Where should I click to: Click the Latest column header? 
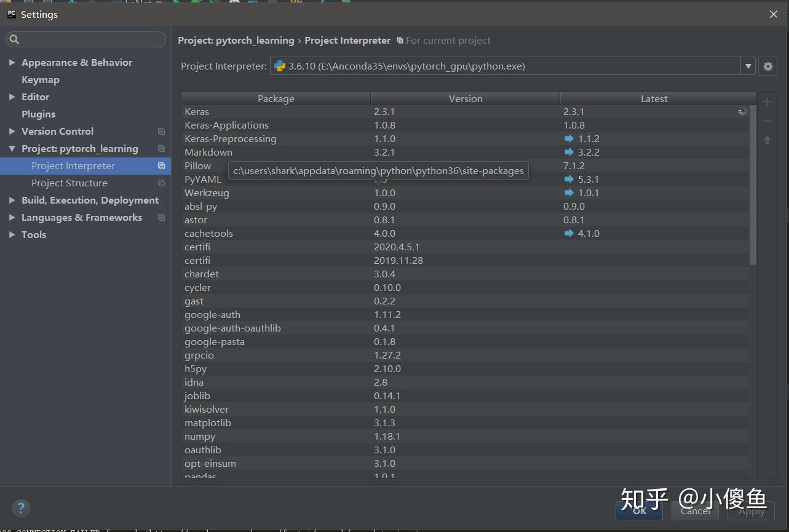pos(654,98)
